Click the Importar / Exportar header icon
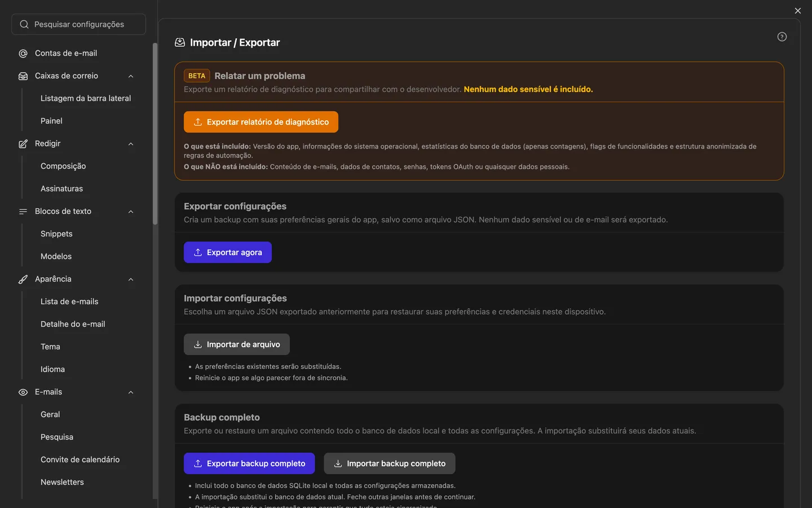 [180, 42]
